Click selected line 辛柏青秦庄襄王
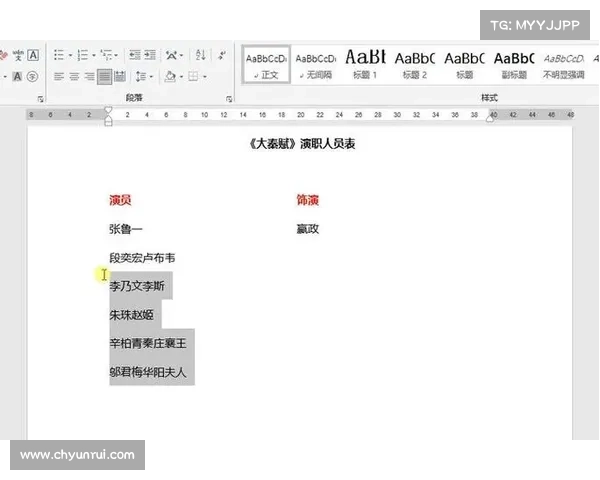 [148, 343]
